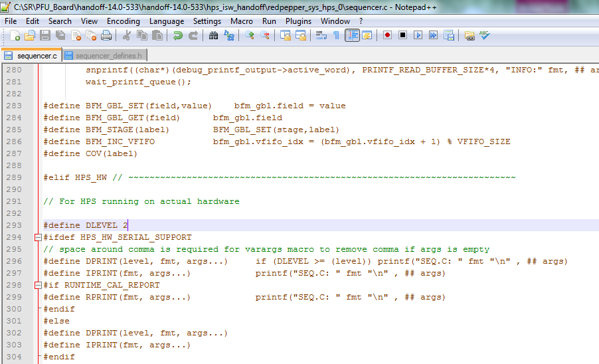Image resolution: width=599 pixels, height=364 pixels.
Task: Toggle synchronize horizontal scrolling icon
Action: [301, 35]
